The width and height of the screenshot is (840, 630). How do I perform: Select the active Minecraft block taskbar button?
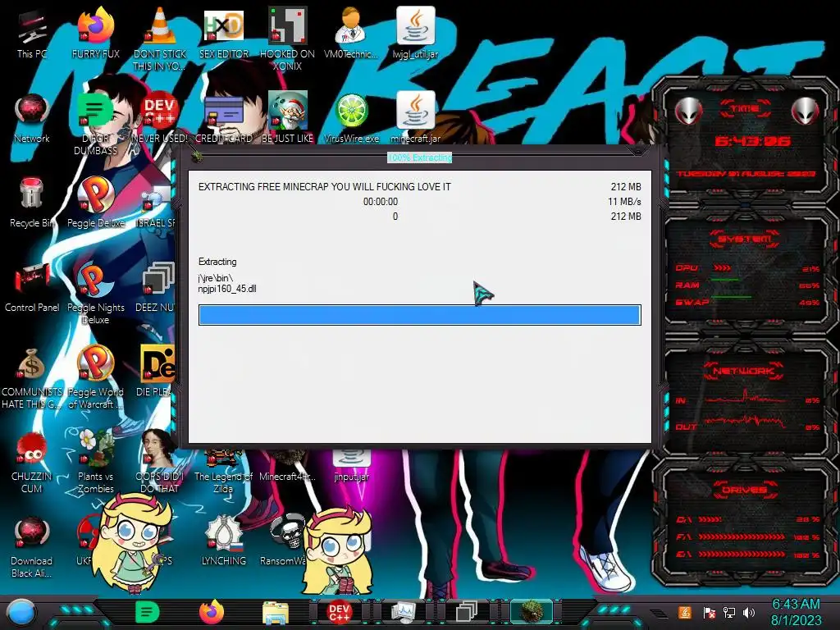coord(531,612)
